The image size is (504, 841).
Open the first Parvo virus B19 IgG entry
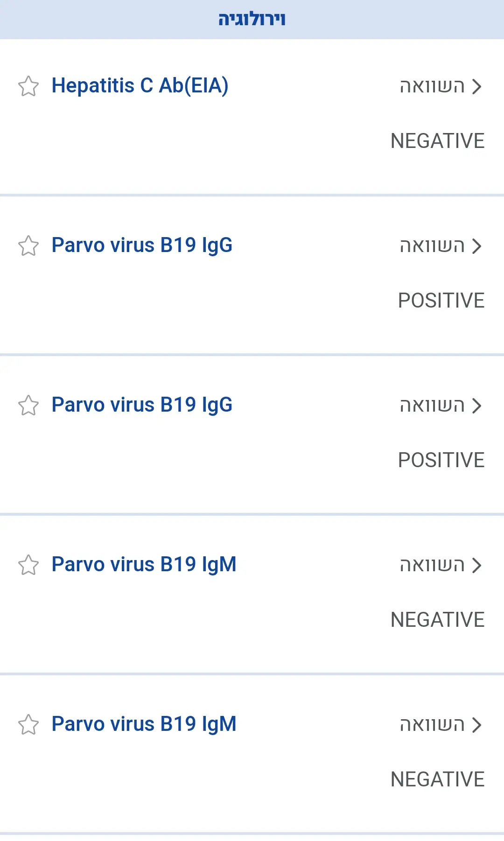(x=142, y=245)
